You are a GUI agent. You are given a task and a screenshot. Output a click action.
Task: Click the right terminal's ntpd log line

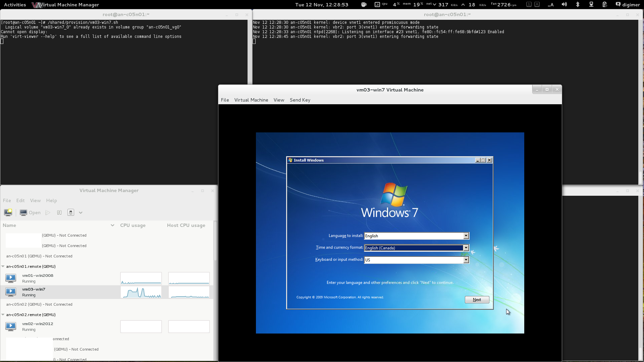[378, 32]
